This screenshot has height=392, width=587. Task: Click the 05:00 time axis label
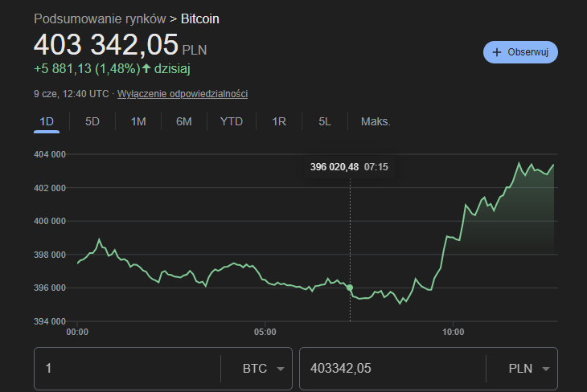coord(265,332)
